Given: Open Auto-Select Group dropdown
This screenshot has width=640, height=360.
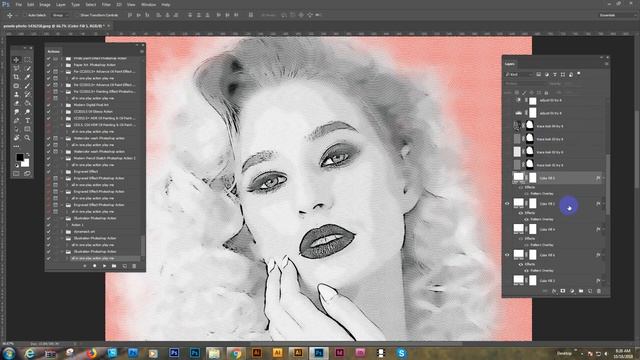Looking at the screenshot, I should (60, 15).
